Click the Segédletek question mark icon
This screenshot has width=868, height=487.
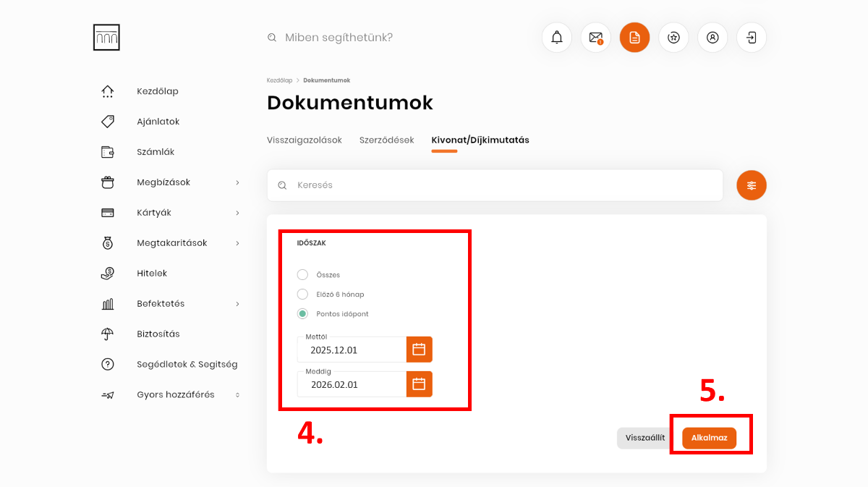point(108,365)
